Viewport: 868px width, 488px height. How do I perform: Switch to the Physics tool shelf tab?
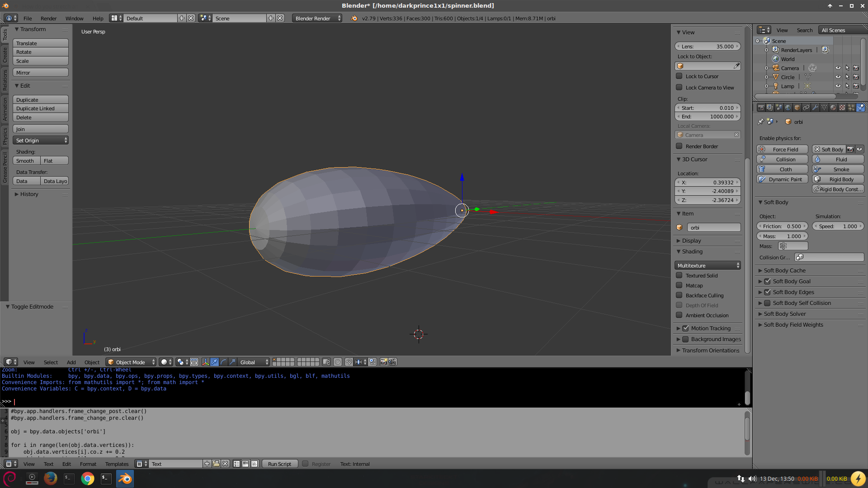(5, 136)
